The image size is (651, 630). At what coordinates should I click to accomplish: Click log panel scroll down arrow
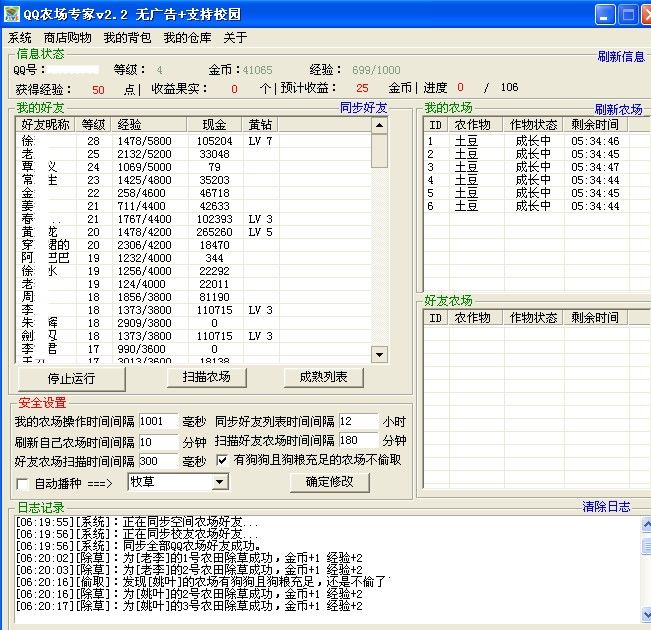[646, 614]
